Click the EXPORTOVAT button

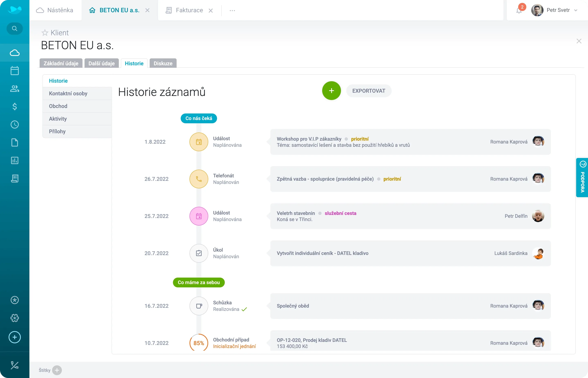369,91
